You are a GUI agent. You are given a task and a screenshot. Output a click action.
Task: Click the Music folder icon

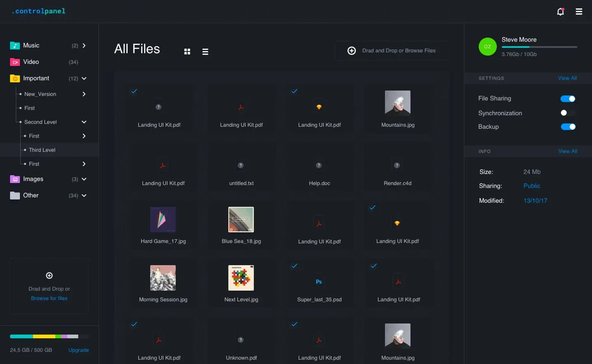(x=15, y=46)
